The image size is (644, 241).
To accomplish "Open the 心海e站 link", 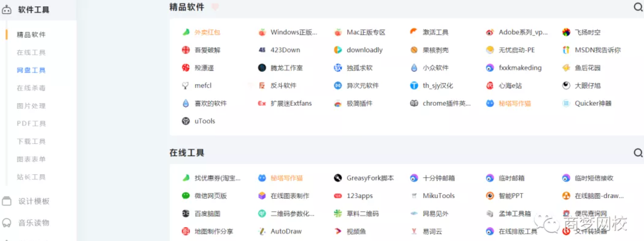I will coord(511,86).
